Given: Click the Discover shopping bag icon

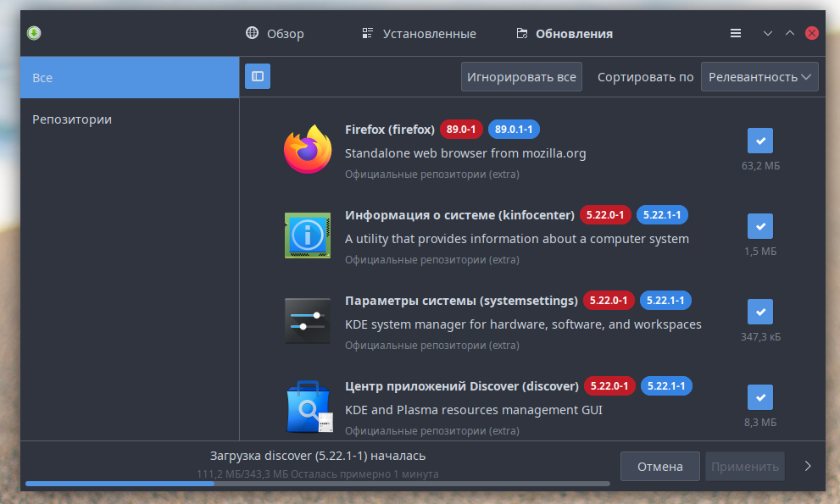Looking at the screenshot, I should coord(309,407).
